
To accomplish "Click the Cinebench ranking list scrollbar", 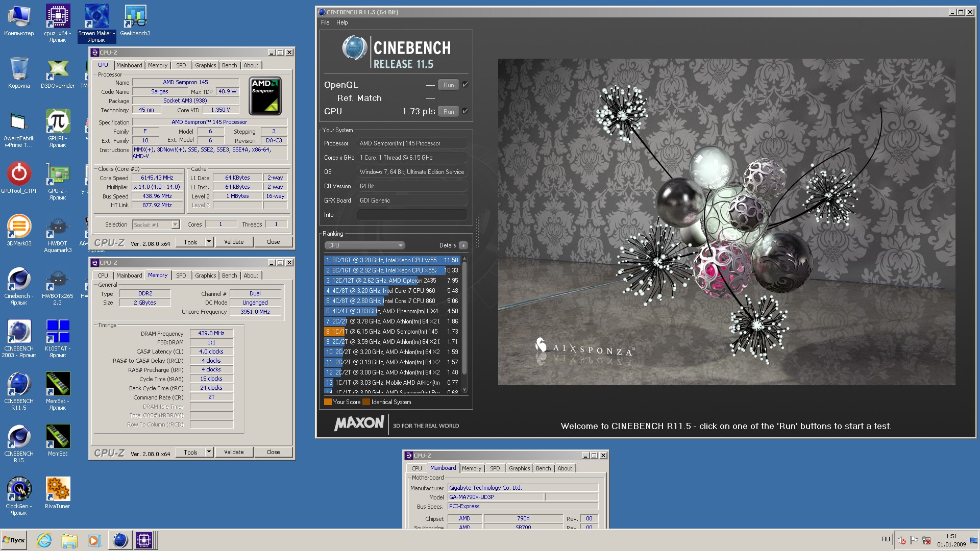I will 464,324.
